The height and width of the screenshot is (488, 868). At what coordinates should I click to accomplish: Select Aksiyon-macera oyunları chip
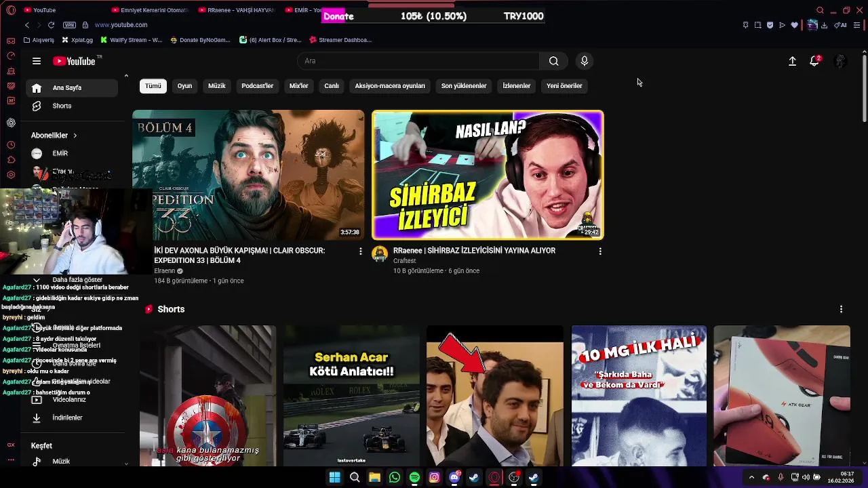pos(390,86)
